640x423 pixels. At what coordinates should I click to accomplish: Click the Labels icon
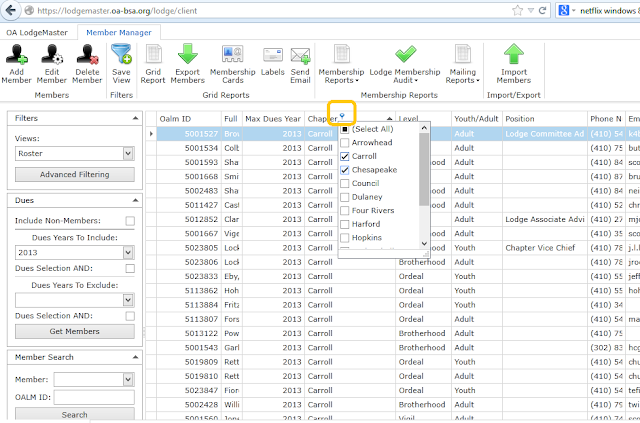click(273, 55)
